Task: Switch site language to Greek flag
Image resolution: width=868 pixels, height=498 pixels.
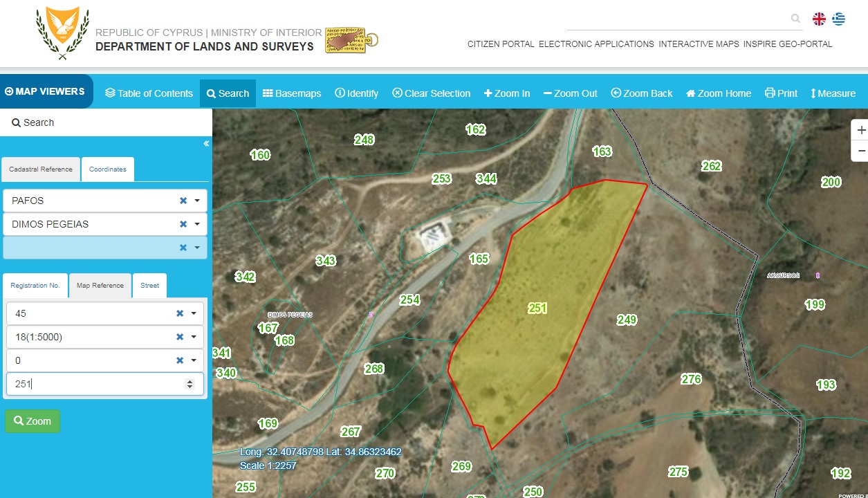Action: [x=838, y=19]
